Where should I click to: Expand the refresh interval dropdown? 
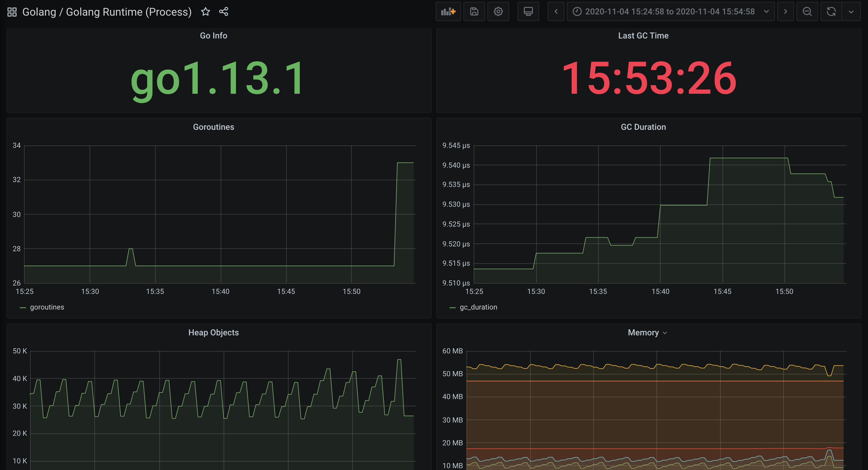tap(851, 12)
